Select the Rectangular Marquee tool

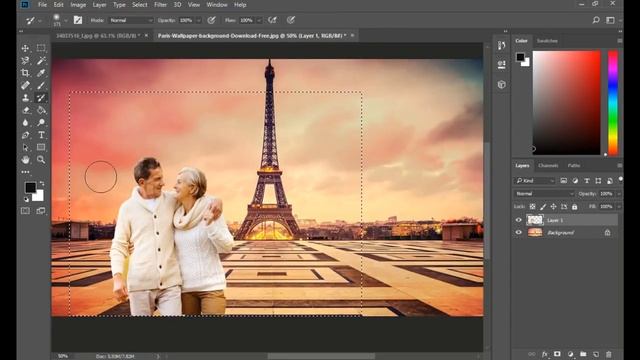(41, 48)
